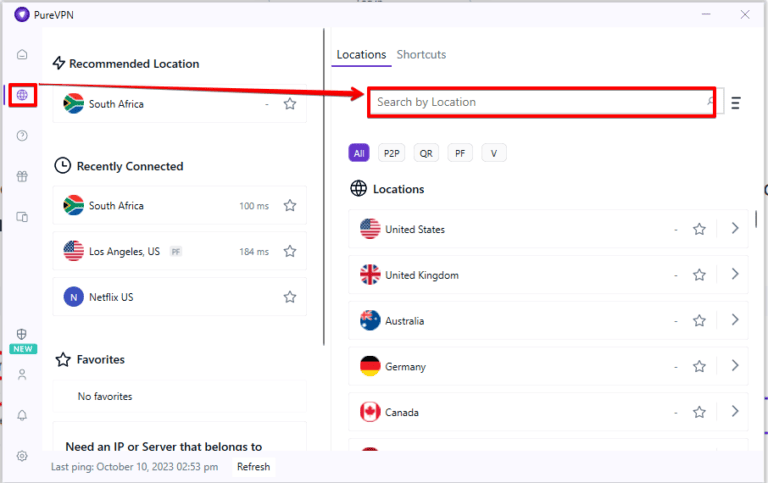Click the gift icon in sidebar
The width and height of the screenshot is (768, 483).
point(22,177)
